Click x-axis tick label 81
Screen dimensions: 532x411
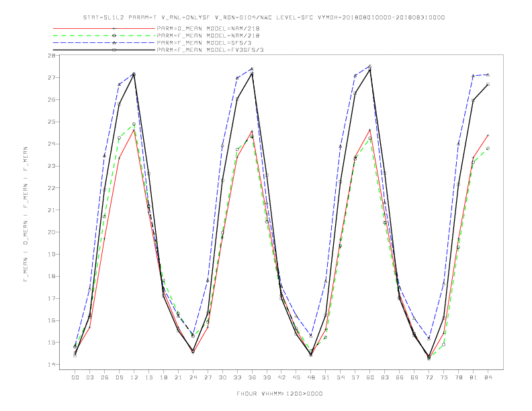pos(474,377)
